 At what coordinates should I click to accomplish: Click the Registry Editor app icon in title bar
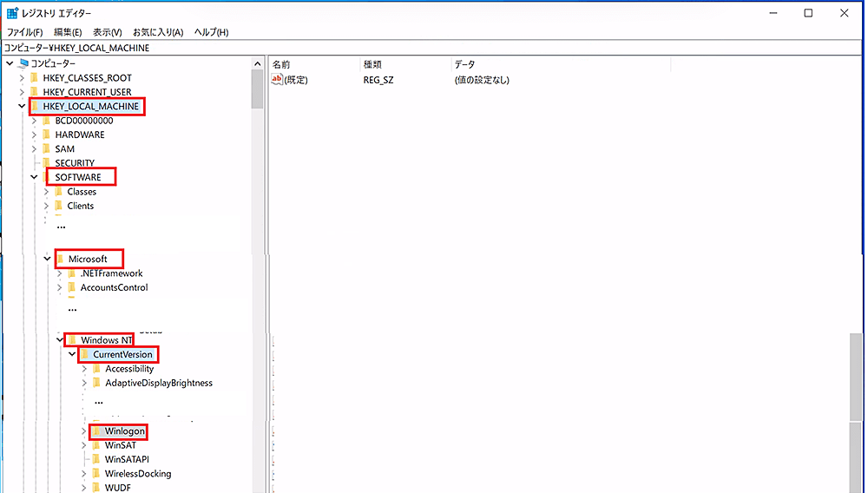coord(13,13)
